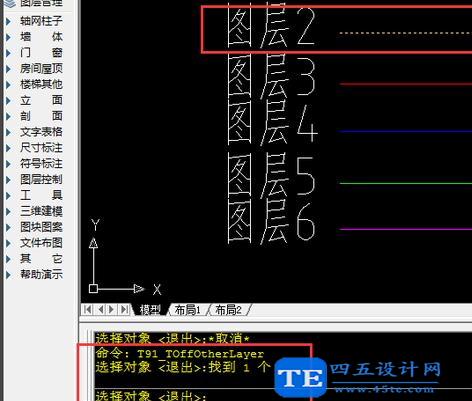The image size is (472, 401).
Task: Click the 找到 1 个 history line
Action: [182, 367]
